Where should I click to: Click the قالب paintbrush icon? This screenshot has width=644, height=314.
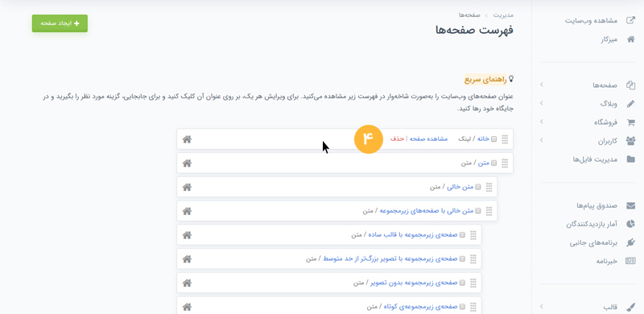630,307
